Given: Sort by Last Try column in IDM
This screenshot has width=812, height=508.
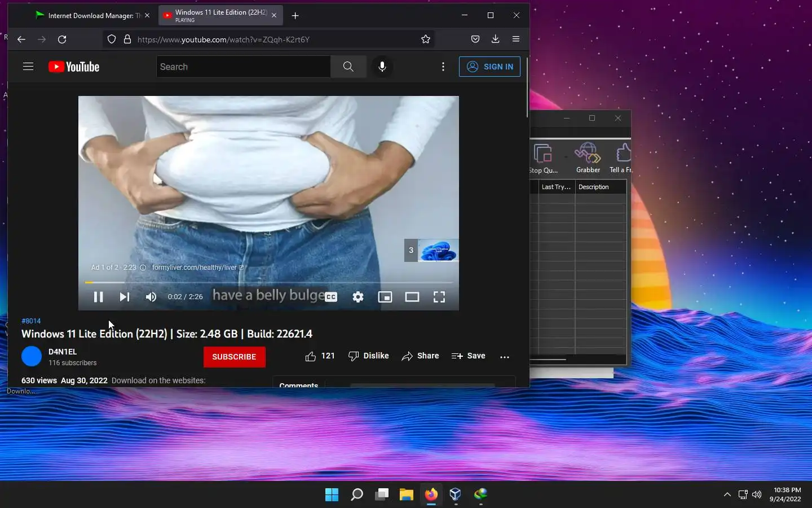Looking at the screenshot, I should (556, 187).
